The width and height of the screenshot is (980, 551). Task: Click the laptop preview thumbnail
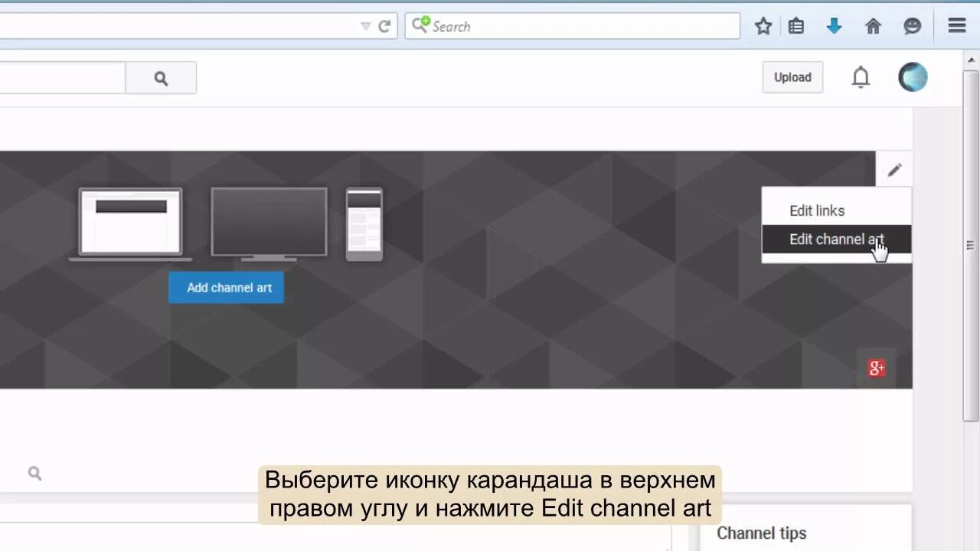click(x=130, y=224)
